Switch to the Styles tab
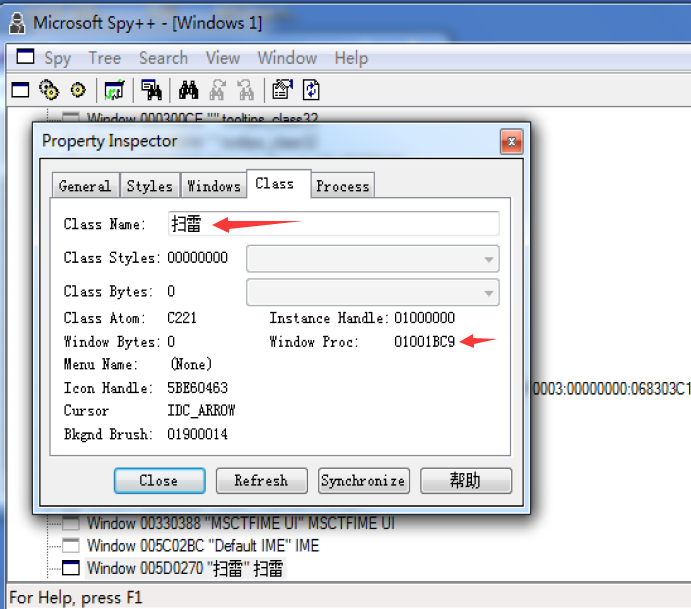 pos(150,185)
